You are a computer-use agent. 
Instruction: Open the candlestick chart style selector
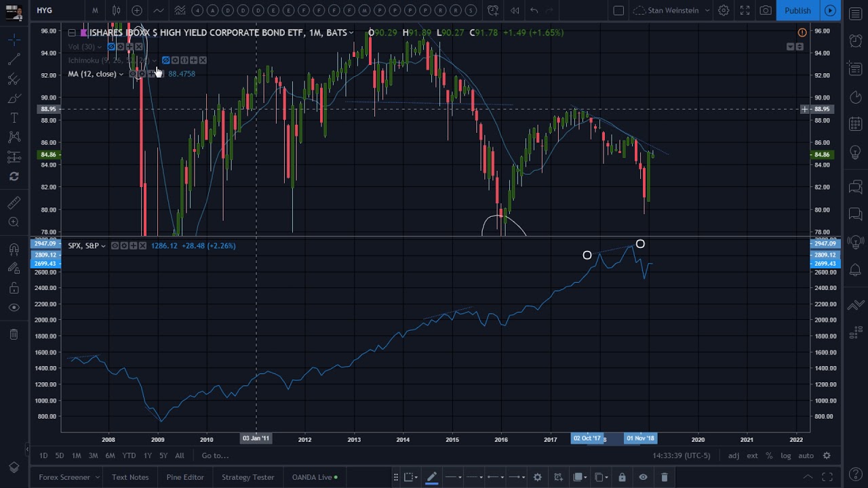coord(117,10)
